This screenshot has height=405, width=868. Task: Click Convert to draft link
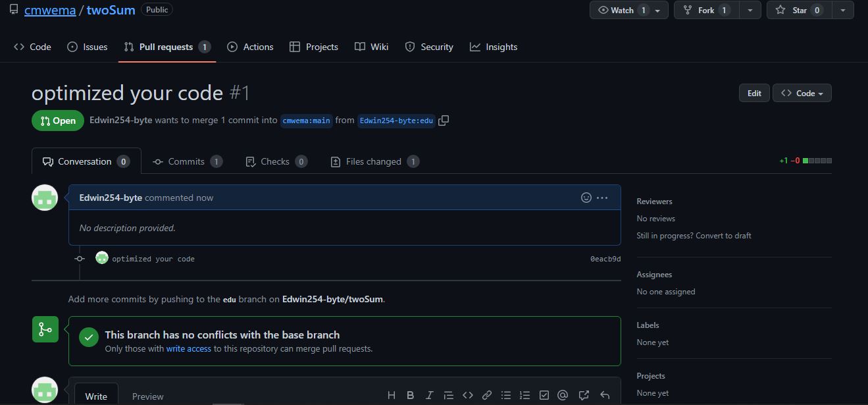[x=725, y=236]
